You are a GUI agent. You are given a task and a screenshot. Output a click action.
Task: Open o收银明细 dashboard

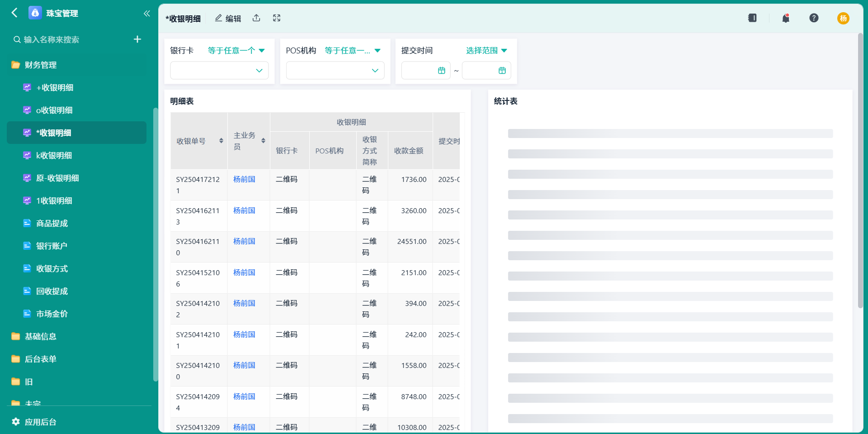[76, 110]
